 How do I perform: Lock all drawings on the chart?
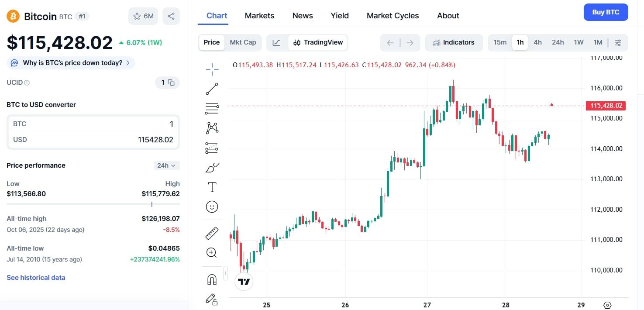[x=212, y=300]
